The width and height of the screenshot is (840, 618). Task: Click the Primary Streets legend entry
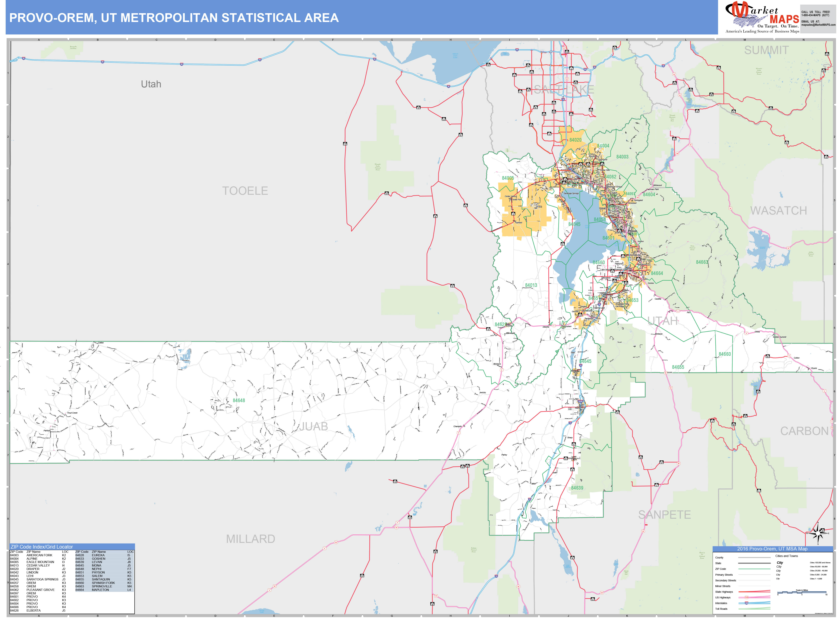point(724,575)
